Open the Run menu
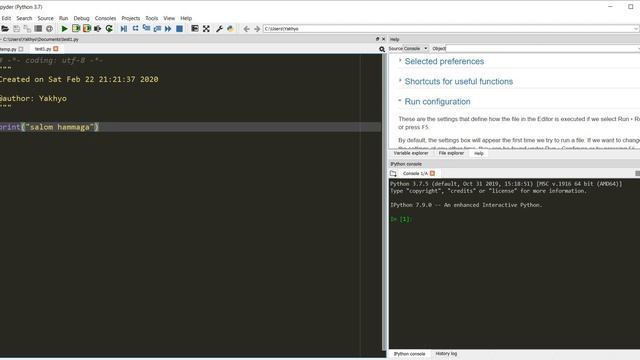The image size is (640, 360). pyautogui.click(x=63, y=18)
